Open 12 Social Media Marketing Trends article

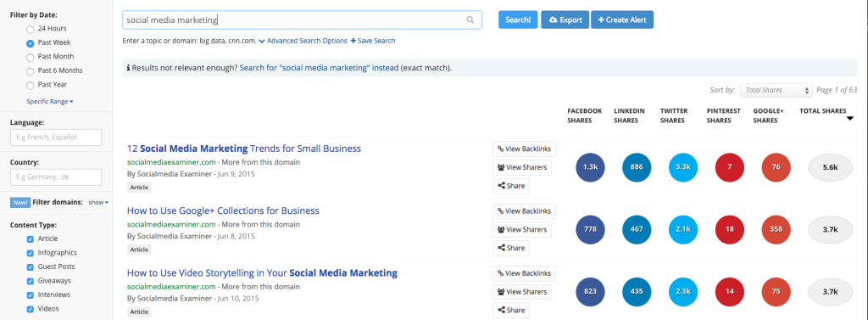coord(244,149)
